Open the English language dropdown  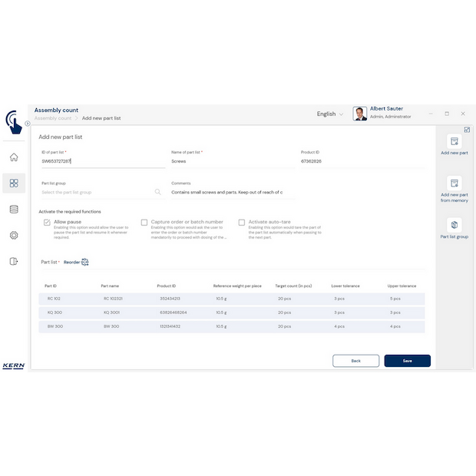(x=330, y=114)
